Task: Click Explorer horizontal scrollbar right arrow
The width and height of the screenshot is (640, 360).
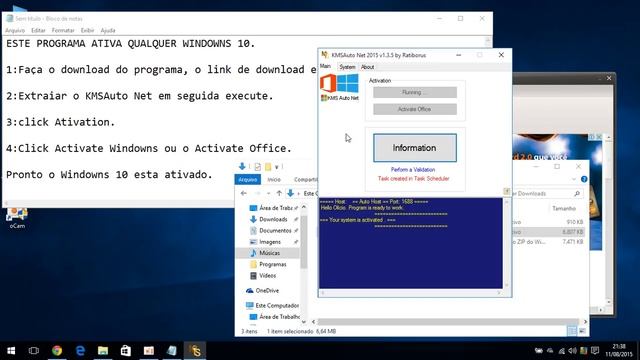Action: pyautogui.click(x=585, y=322)
